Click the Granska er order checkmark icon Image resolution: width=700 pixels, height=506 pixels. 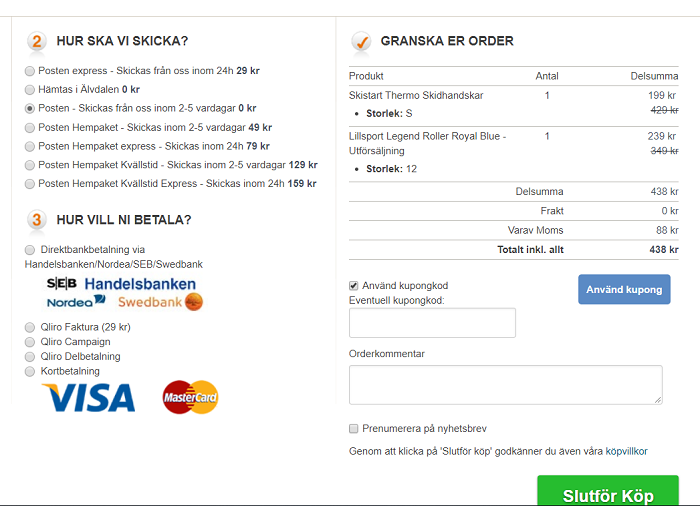(361, 42)
